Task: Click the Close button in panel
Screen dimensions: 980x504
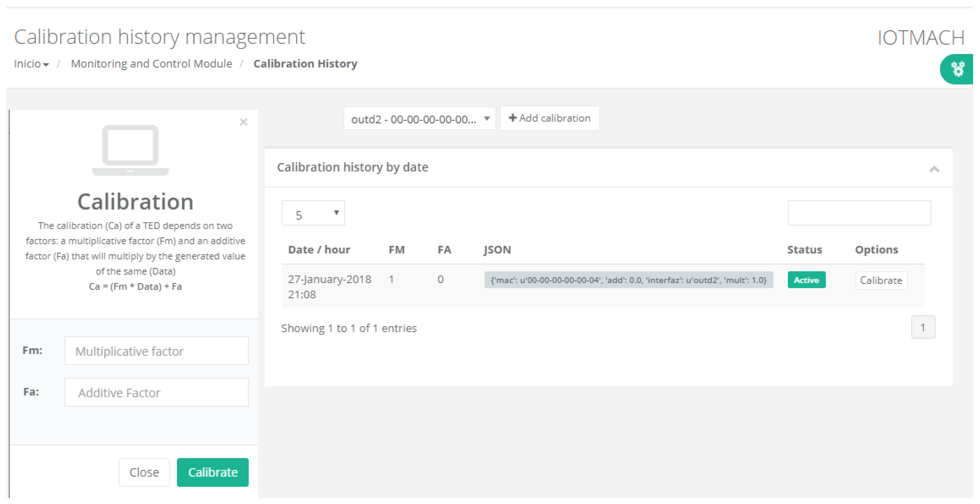Action: (x=144, y=473)
